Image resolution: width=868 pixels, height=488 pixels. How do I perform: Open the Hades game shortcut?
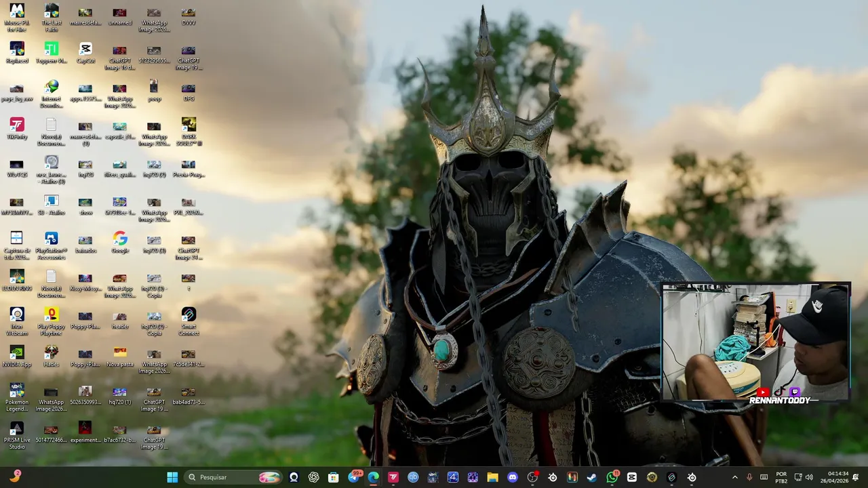pos(52,357)
